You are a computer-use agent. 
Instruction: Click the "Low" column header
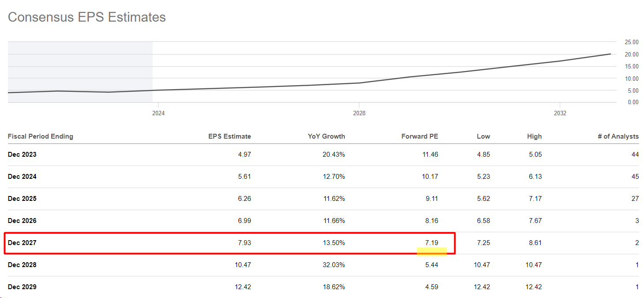point(483,136)
